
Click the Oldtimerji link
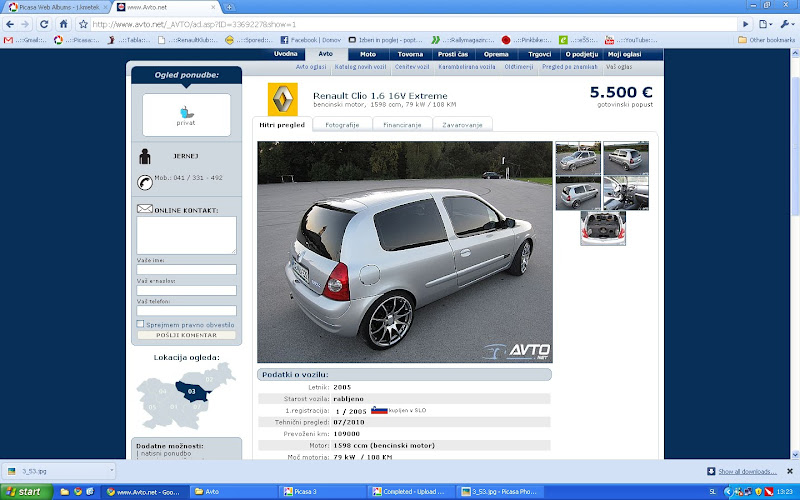tap(518, 67)
